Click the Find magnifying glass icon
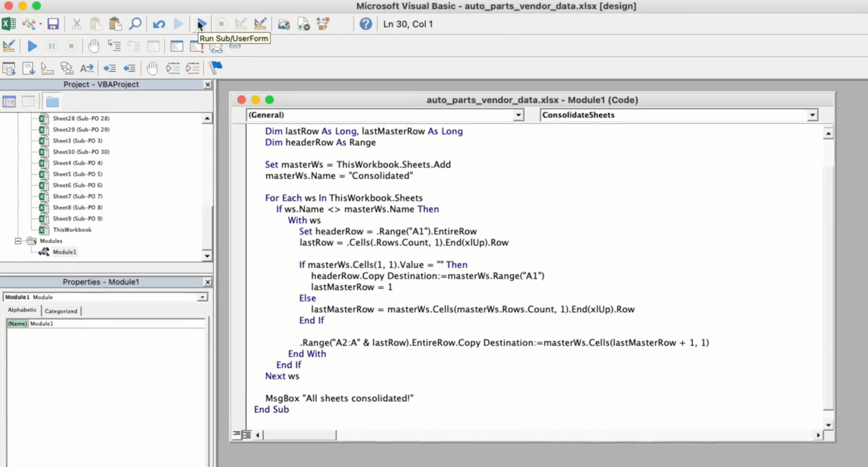Image resolution: width=868 pixels, height=467 pixels. pyautogui.click(x=135, y=24)
